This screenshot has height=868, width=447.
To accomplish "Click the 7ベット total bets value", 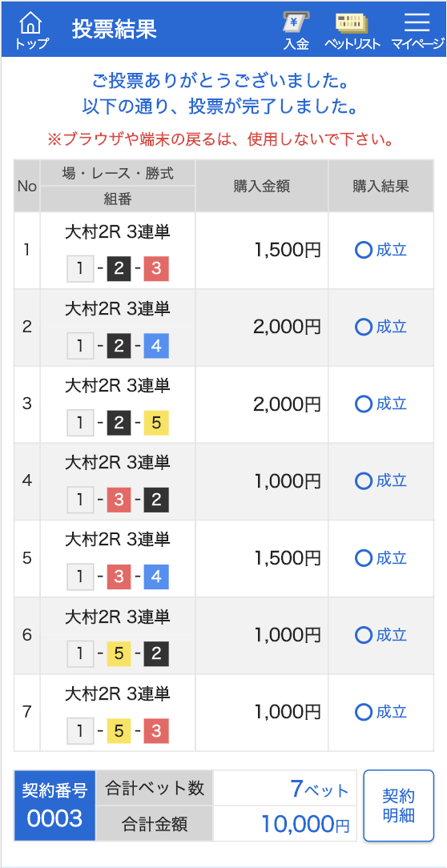I will (320, 788).
